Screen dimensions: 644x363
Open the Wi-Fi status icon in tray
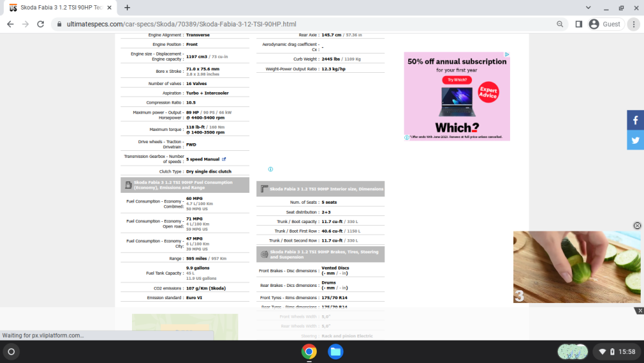click(x=603, y=351)
